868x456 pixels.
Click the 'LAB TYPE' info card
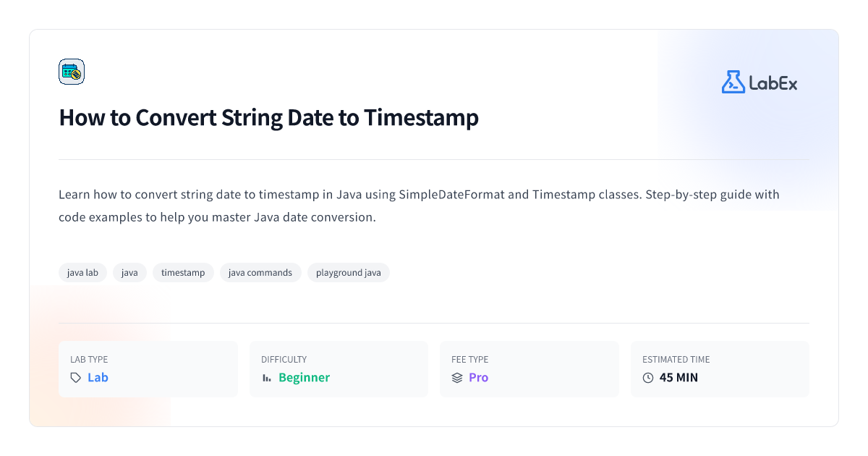click(148, 369)
